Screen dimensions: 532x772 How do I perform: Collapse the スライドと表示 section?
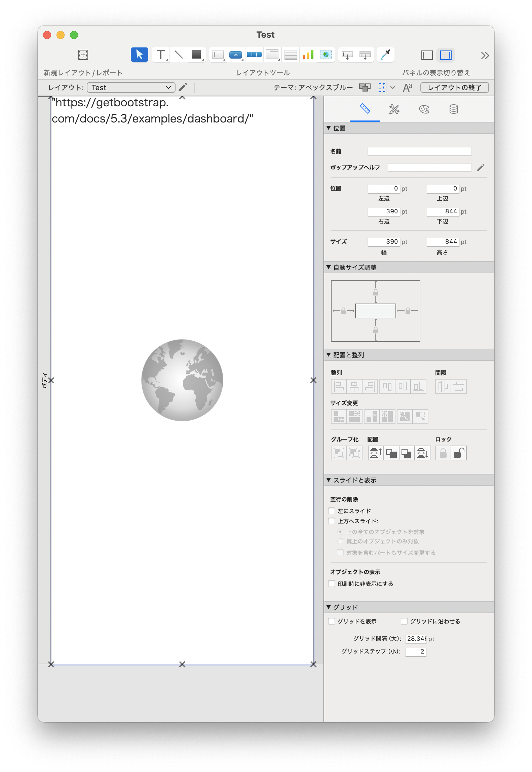tap(329, 480)
